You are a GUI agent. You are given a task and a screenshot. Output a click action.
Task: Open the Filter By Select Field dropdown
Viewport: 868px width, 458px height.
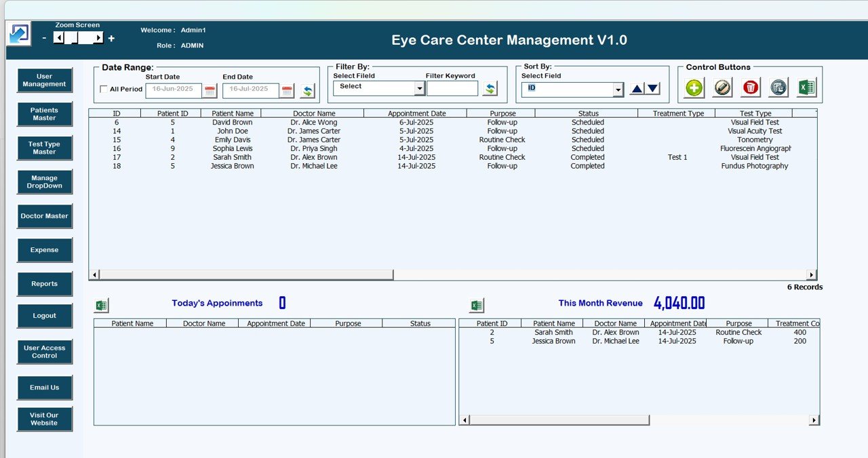point(420,87)
